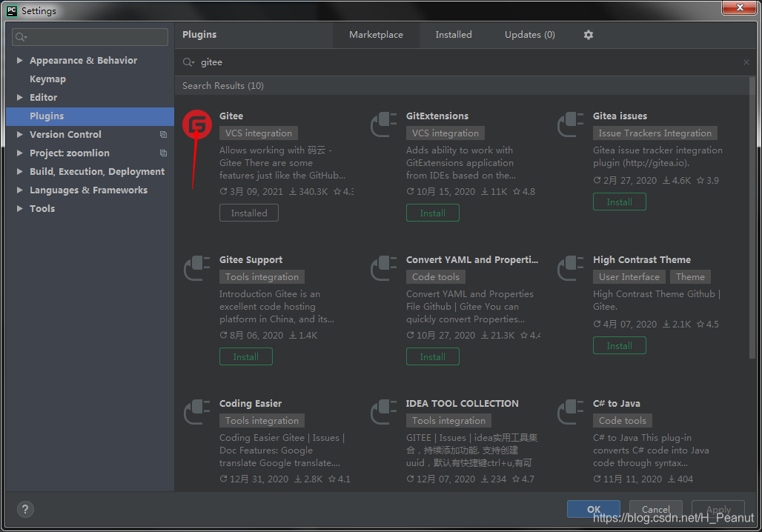Confirm settings with OK button
Screen dimensions: 762x532
[x=594, y=509]
